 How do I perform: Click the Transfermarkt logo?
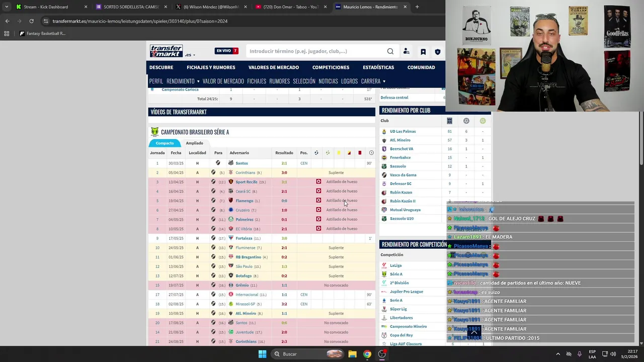166,51
